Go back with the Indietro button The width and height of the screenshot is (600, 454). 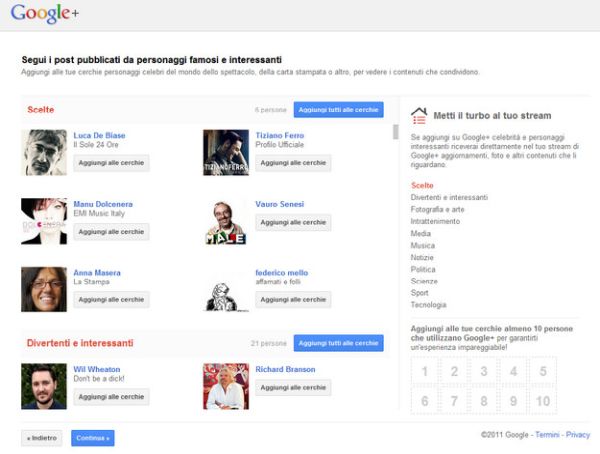point(42,438)
